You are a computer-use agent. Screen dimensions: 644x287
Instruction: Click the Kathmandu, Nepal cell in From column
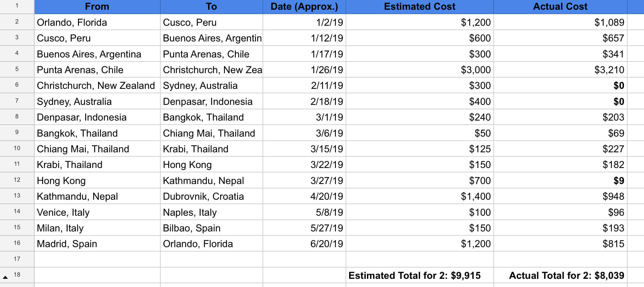tap(97, 196)
